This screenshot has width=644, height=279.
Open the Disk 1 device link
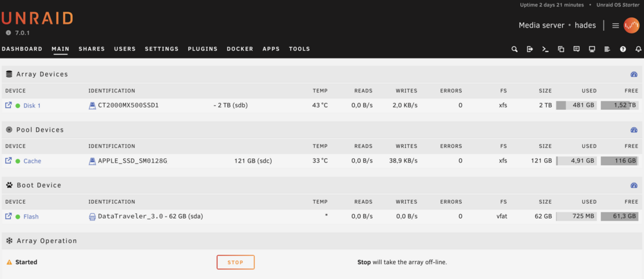pos(32,105)
